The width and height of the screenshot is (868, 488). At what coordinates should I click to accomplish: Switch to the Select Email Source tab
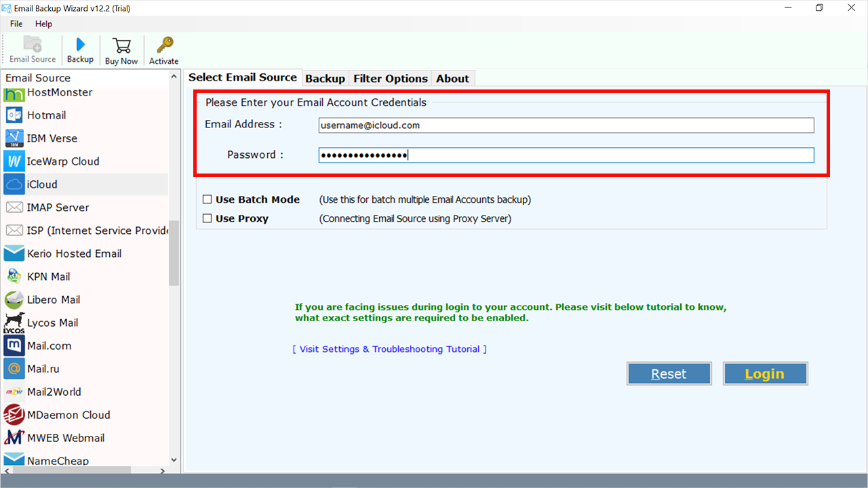[243, 77]
